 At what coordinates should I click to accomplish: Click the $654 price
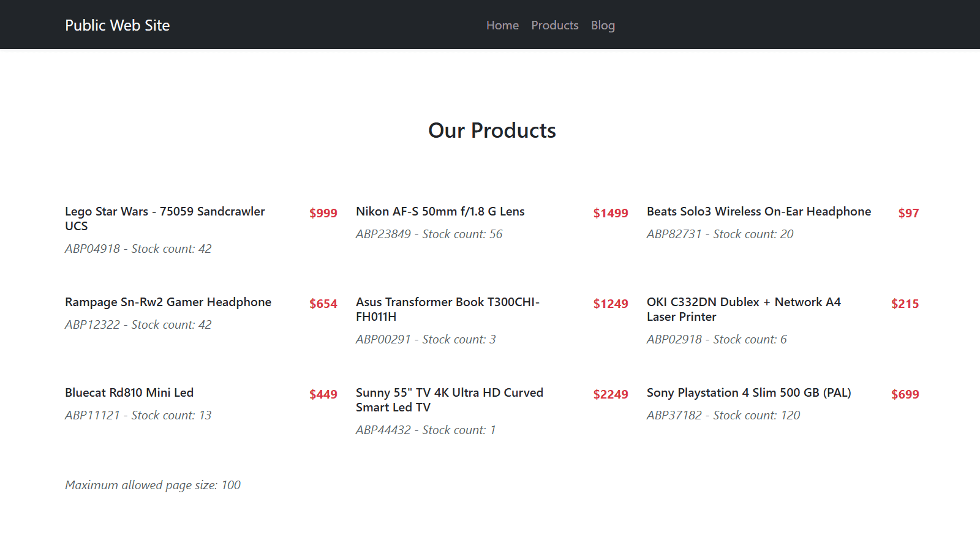[323, 304]
